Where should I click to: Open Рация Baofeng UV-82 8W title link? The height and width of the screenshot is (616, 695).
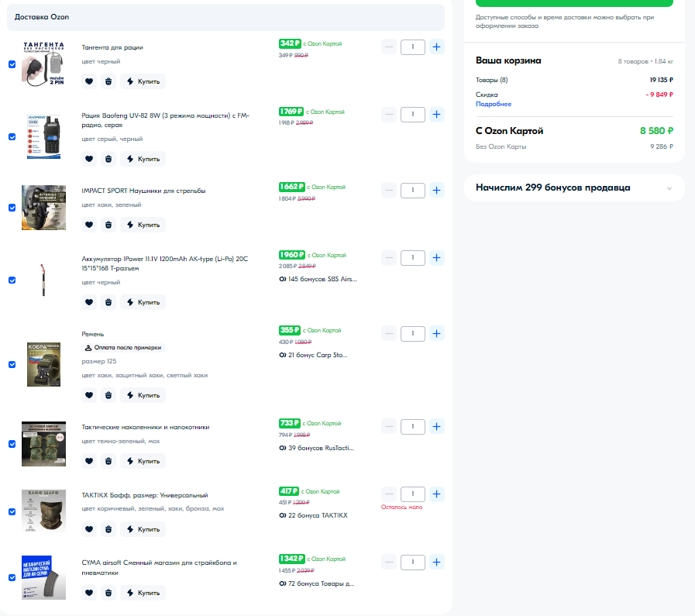(x=165, y=120)
